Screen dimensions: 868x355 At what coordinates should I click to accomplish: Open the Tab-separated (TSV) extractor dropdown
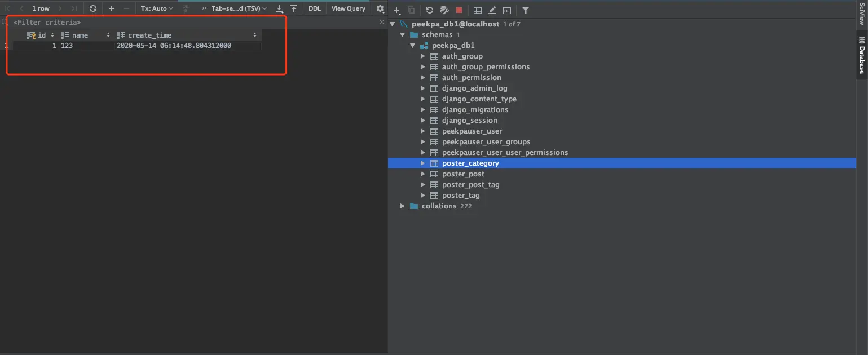click(x=239, y=8)
